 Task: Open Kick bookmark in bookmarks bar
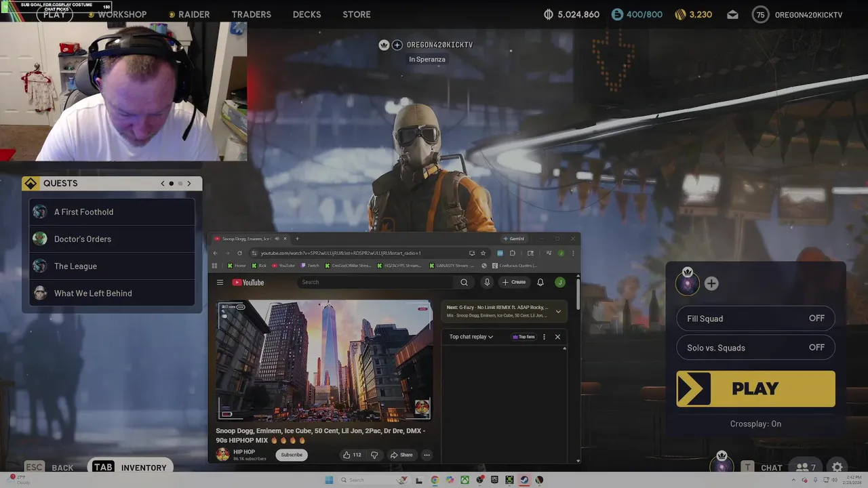pos(259,266)
